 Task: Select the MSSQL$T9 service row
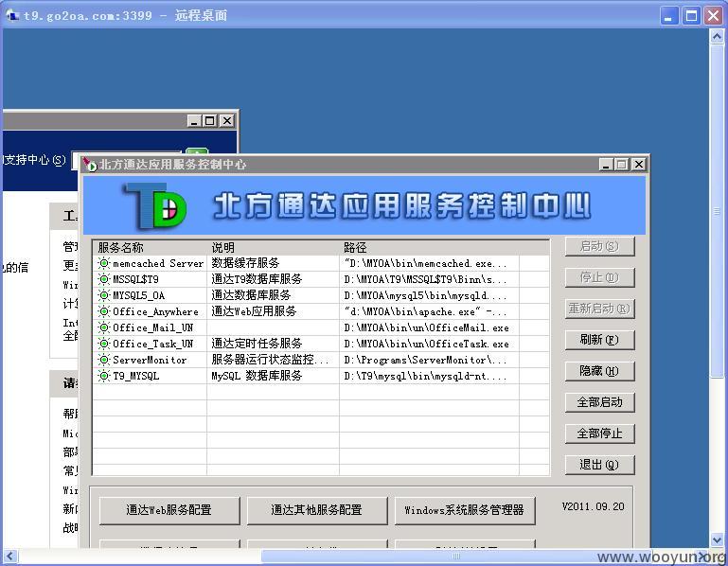click(321, 279)
